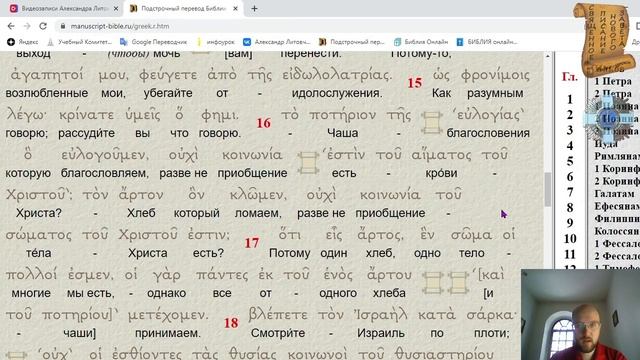This screenshot has width=640, height=360.
Task: Click the browser forward arrow
Action: tap(27, 26)
